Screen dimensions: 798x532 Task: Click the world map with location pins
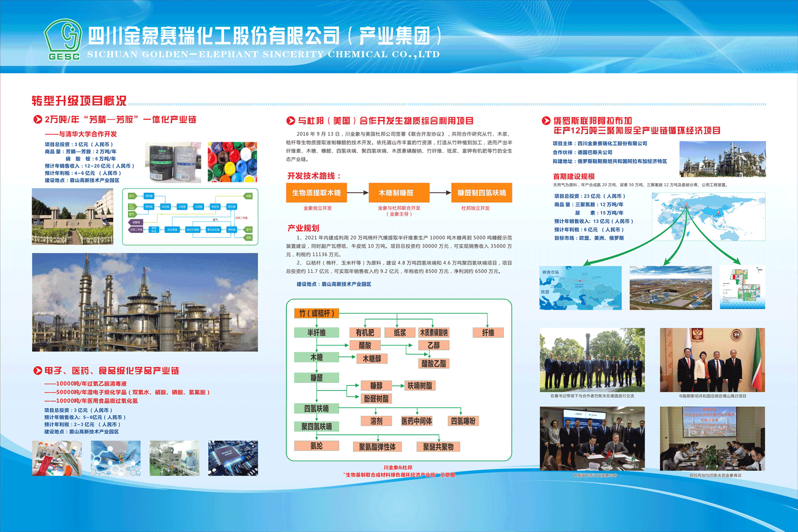click(709, 217)
